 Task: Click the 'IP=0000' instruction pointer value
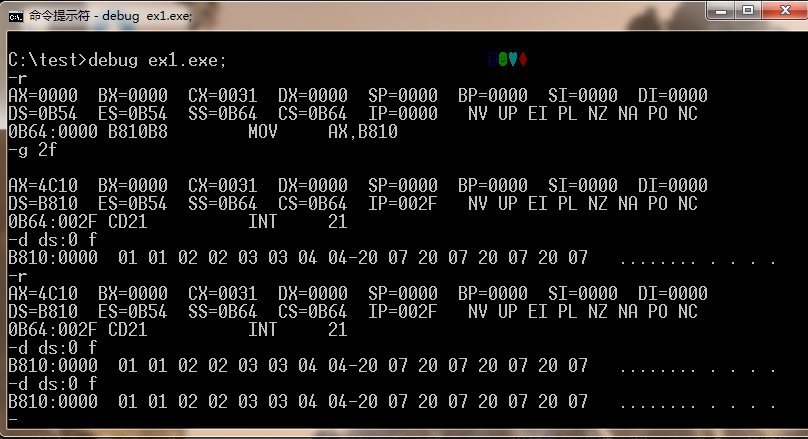(x=402, y=113)
